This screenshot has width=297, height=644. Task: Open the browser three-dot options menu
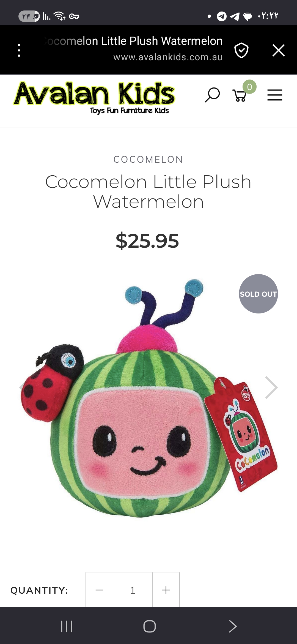point(19,50)
